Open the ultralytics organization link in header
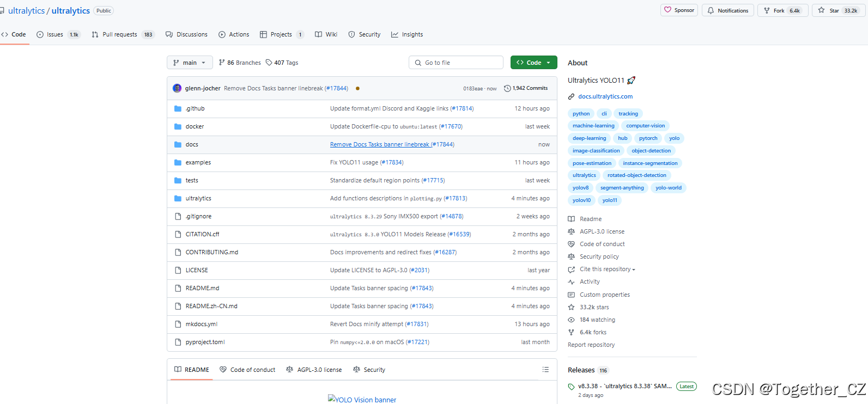 pyautogui.click(x=27, y=11)
